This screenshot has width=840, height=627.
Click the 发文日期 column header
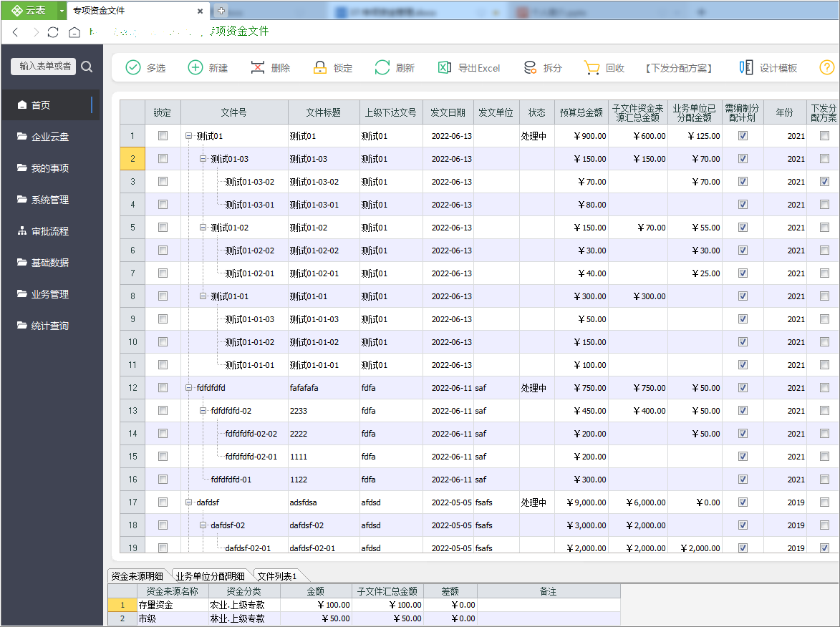(x=448, y=112)
